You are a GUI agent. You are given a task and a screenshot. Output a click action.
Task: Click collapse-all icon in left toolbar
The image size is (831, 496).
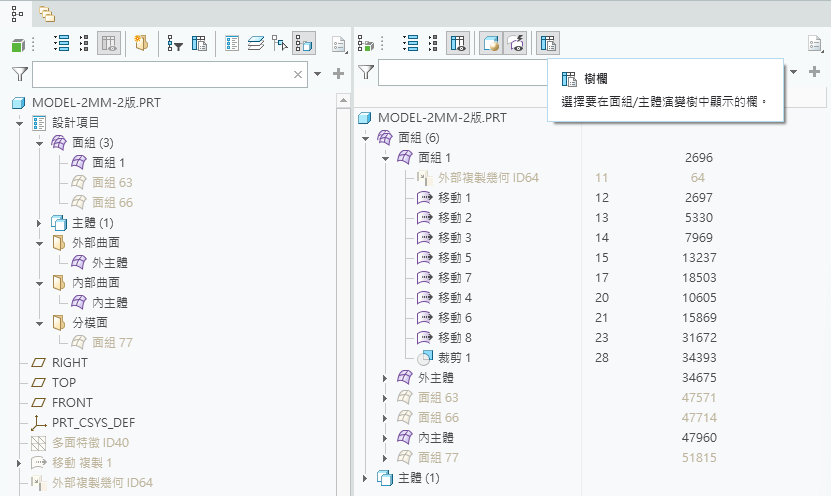point(84,43)
